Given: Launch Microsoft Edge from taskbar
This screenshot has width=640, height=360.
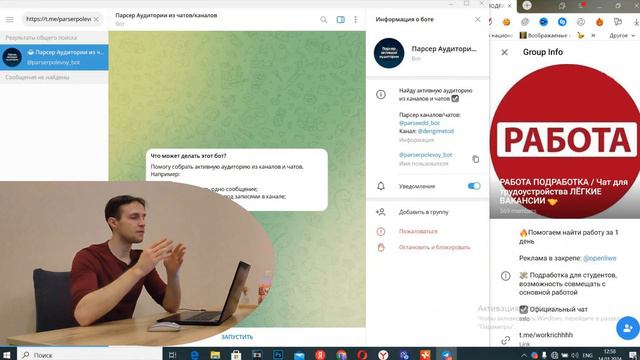Looking at the screenshot, I should [194, 355].
